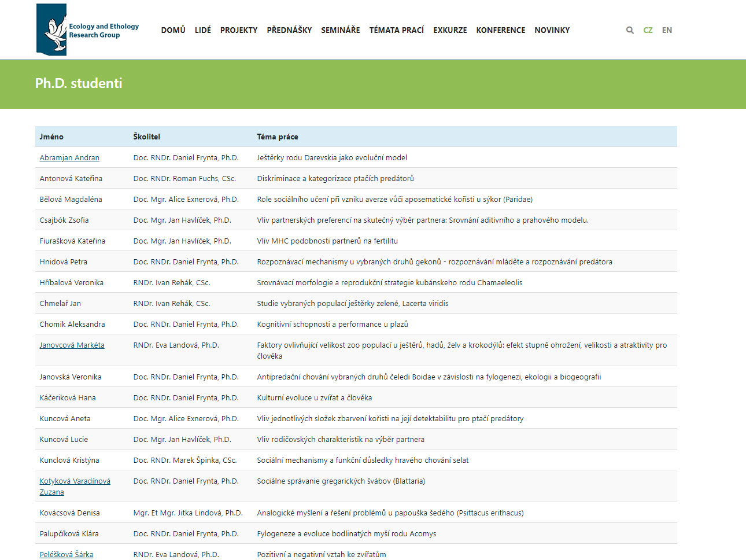Navigate to PŘEDNÁŠKY
The width and height of the screenshot is (746, 560).
tap(289, 30)
